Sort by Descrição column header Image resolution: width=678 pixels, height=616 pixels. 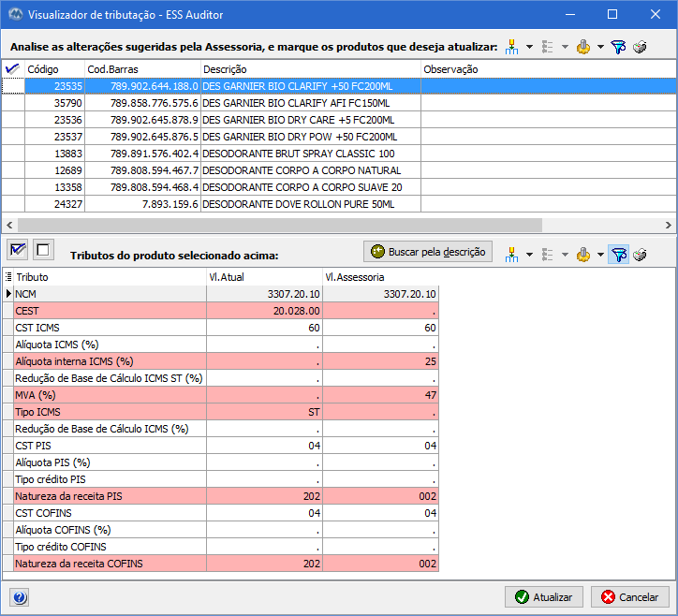(311, 69)
